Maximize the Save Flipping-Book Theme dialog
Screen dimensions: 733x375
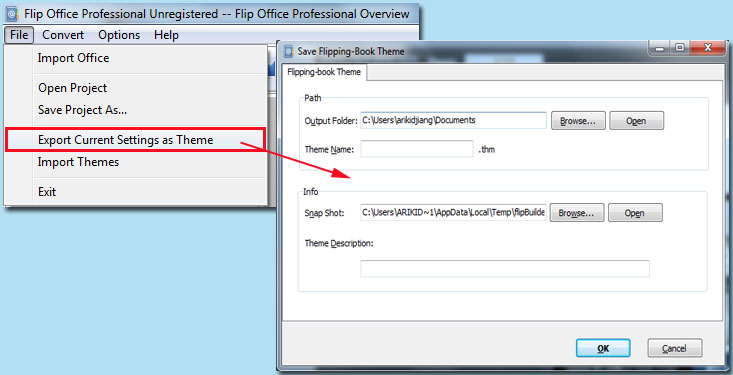tap(679, 48)
